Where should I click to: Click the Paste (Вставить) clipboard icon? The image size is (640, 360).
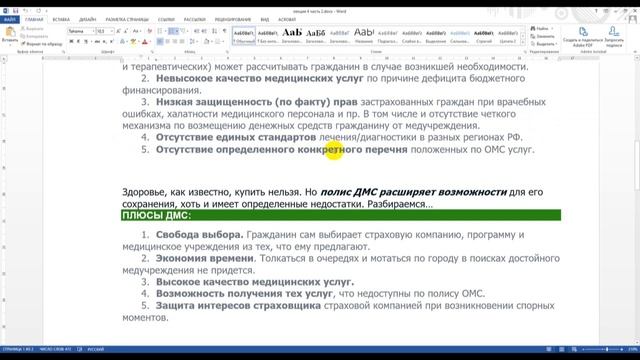(10, 31)
